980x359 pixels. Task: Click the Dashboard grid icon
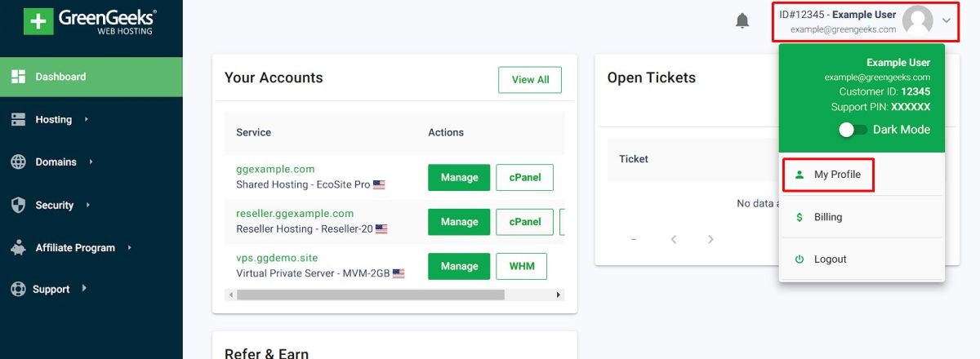pos(19,77)
